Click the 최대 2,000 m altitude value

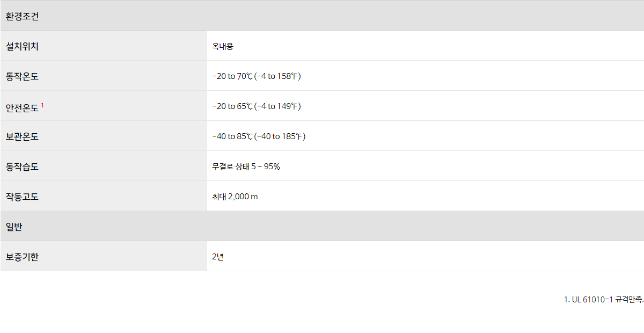pyautogui.click(x=235, y=197)
